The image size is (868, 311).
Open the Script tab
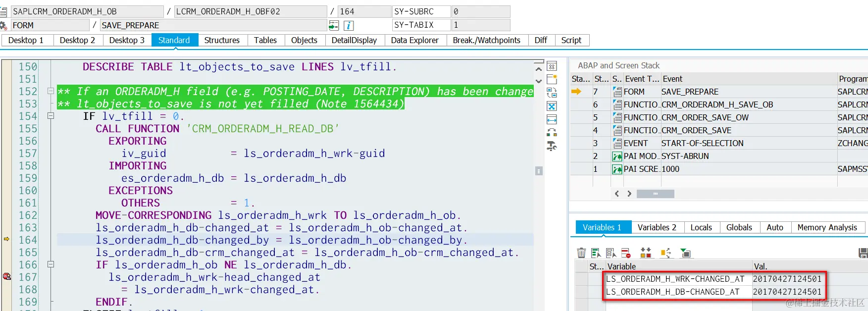tap(571, 40)
